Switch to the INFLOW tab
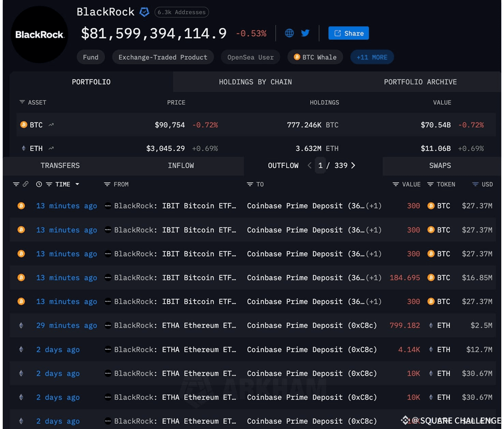This screenshot has width=504, height=429. point(181,165)
